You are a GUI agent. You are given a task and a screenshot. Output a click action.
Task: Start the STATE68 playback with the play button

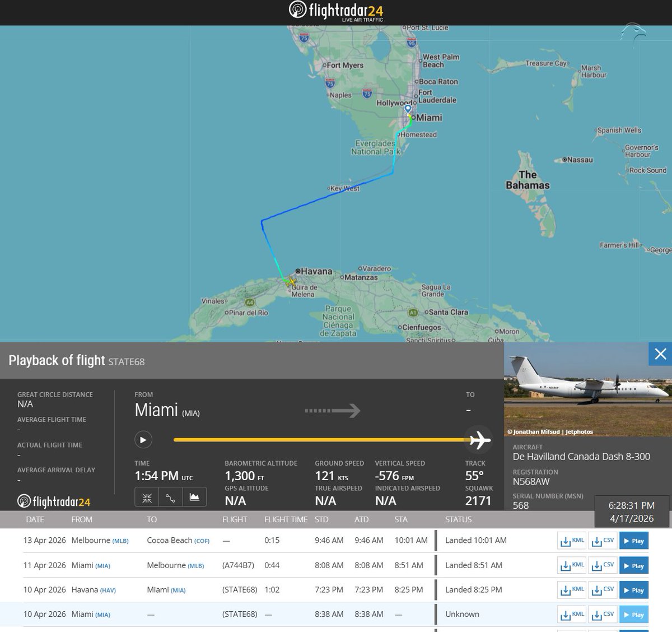pyautogui.click(x=143, y=440)
